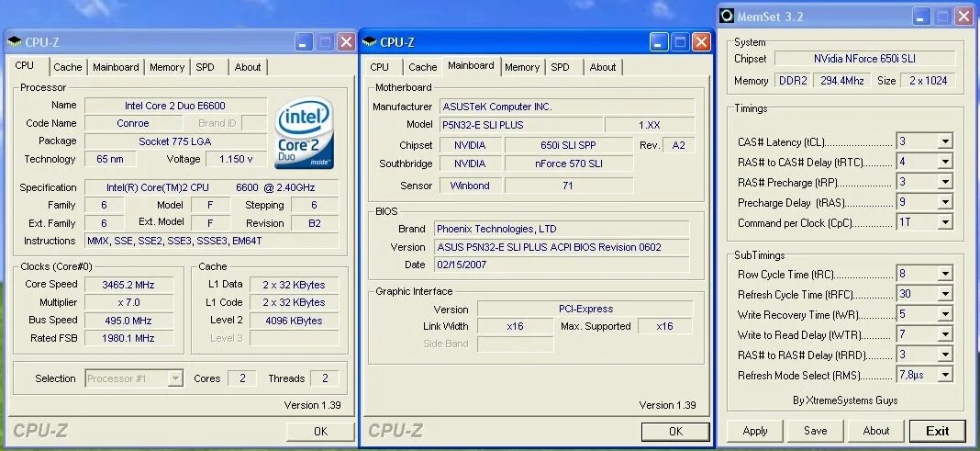The width and height of the screenshot is (980, 451).
Task: Click the Level 2 cache value 4096 KBytes
Action: pyautogui.click(x=295, y=321)
